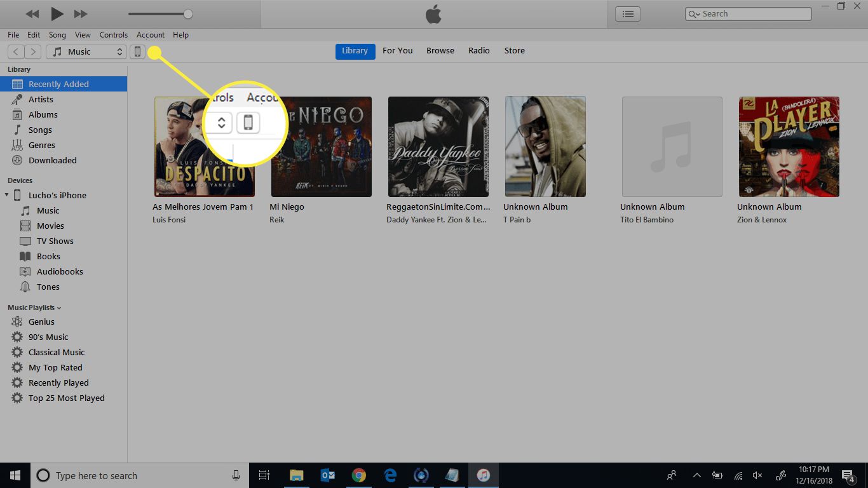Image resolution: width=868 pixels, height=488 pixels.
Task: Open the File menu
Action: [13, 35]
